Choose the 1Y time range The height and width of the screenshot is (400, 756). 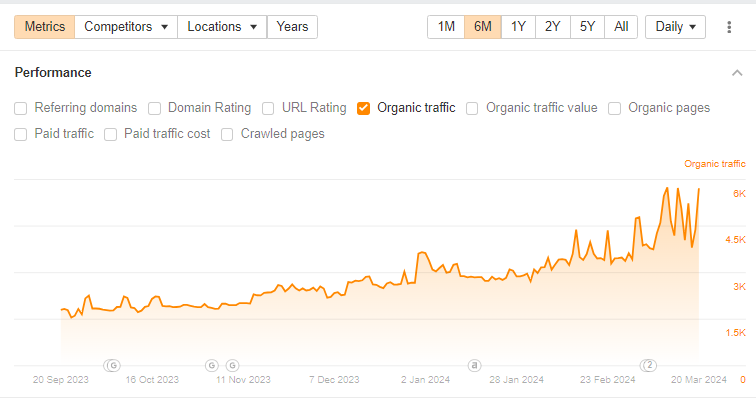tap(518, 27)
